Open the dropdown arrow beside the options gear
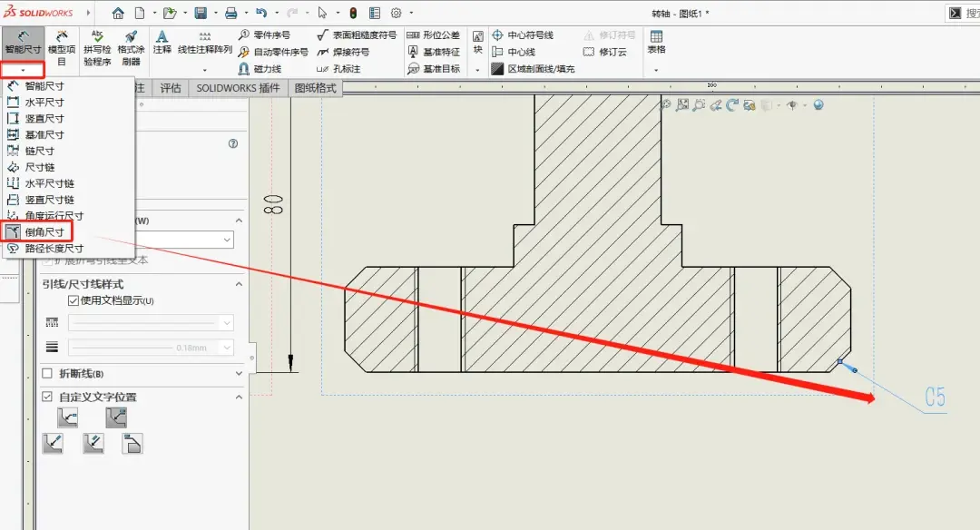 point(411,13)
